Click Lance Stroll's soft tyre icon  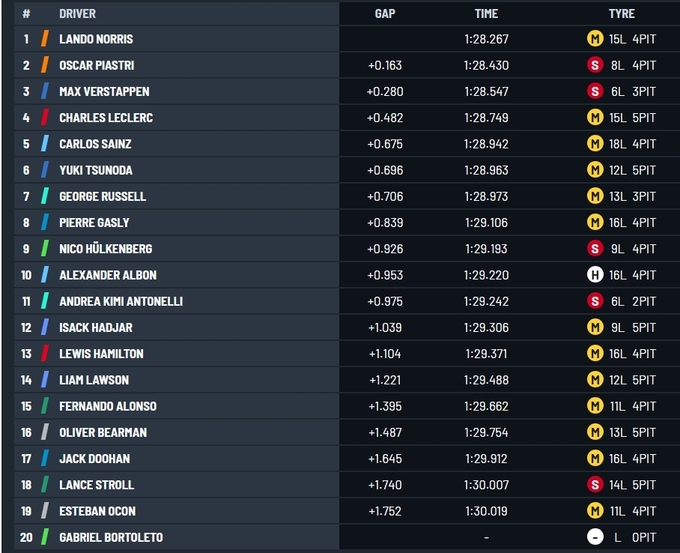(x=594, y=485)
